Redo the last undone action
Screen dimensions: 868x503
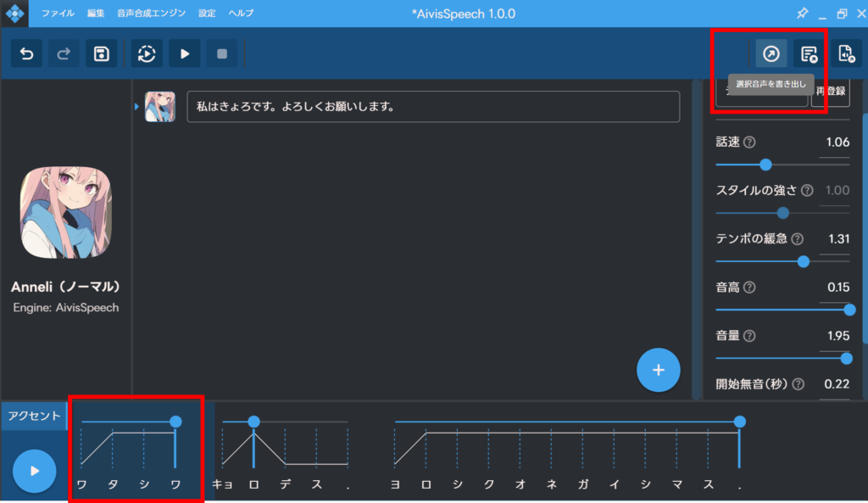point(64,53)
